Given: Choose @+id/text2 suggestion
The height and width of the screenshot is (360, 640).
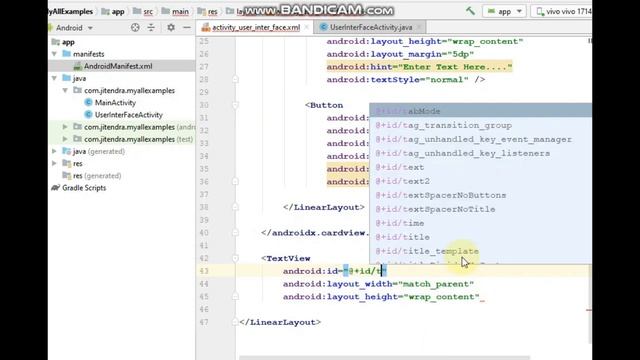Looking at the screenshot, I should (x=480, y=181).
